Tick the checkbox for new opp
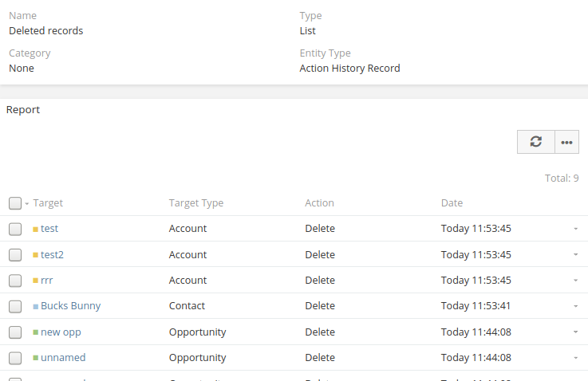 point(15,332)
